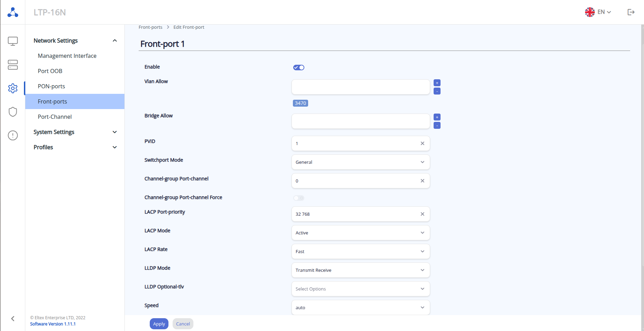This screenshot has width=644, height=331.
Task: Toggle Channel-group Port-channel Force switch
Action: point(299,198)
